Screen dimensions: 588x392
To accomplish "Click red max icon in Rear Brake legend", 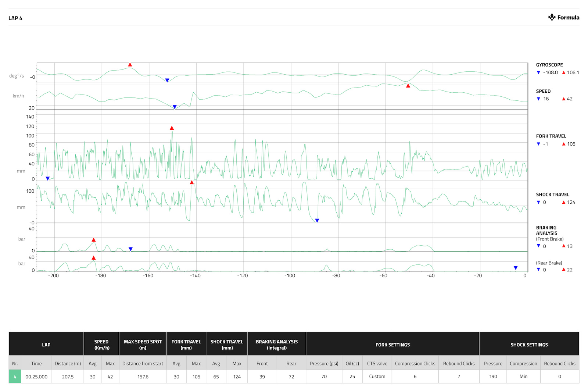I will (x=564, y=269).
